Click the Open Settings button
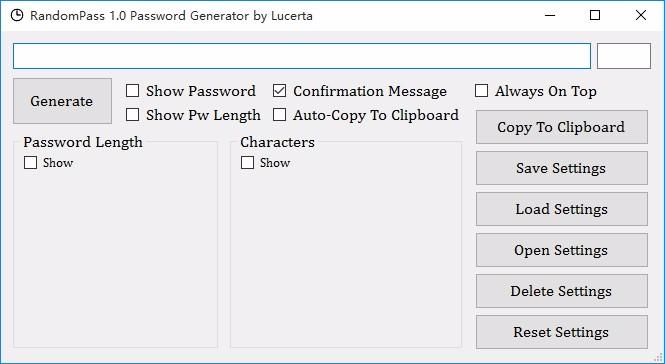 pyautogui.click(x=562, y=250)
